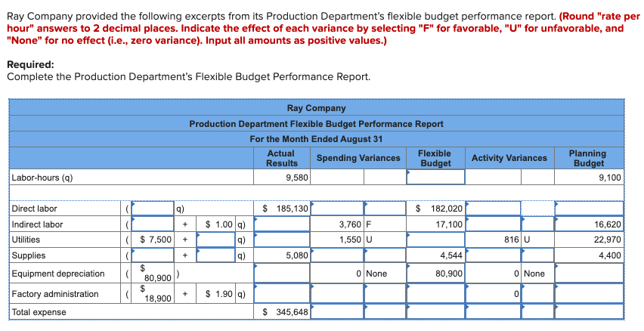The height and width of the screenshot is (331, 644).
Task: Click the Factory administration rate $1.90
Action: click(220, 294)
